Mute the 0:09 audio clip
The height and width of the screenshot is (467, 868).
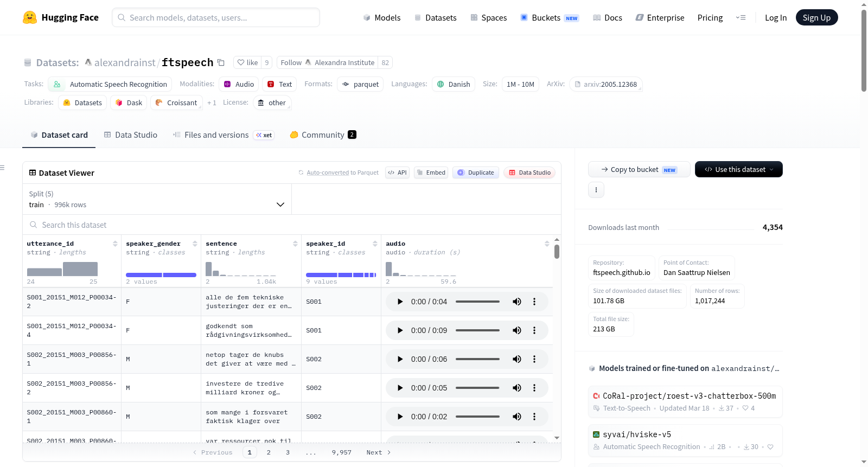click(x=517, y=330)
